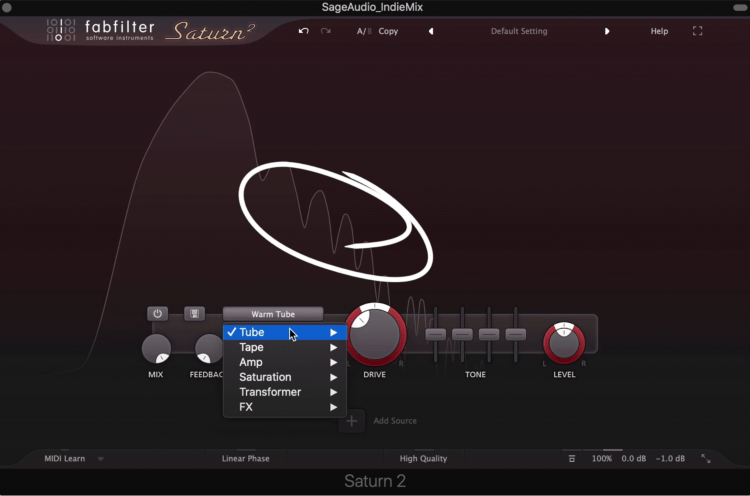Click the second TONE slider handle
The width and height of the screenshot is (750, 496).
click(x=462, y=334)
